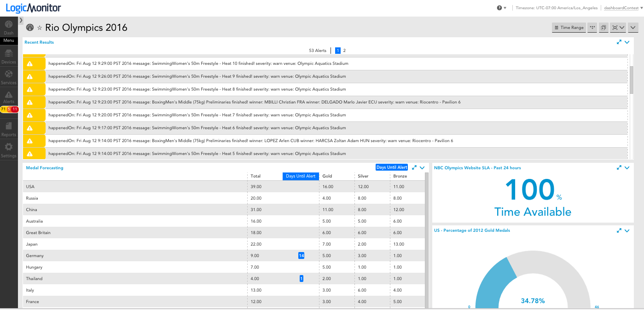Sort by the Gold column header
The height and width of the screenshot is (310, 644).
[327, 176]
